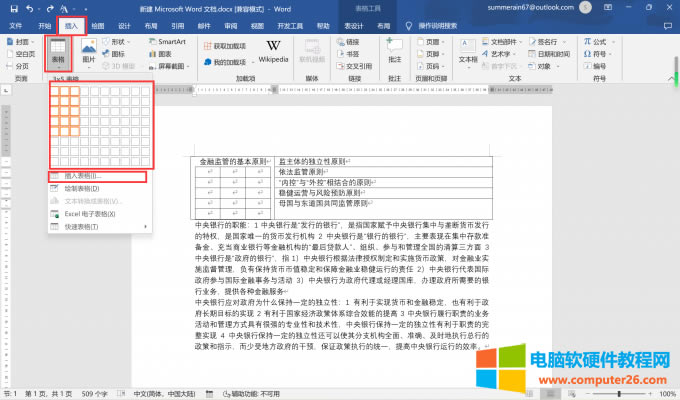Open the File (文件) tab

(16, 24)
